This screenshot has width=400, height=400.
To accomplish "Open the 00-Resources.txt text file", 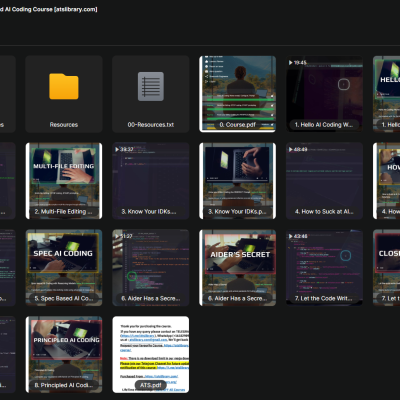I will (151, 94).
